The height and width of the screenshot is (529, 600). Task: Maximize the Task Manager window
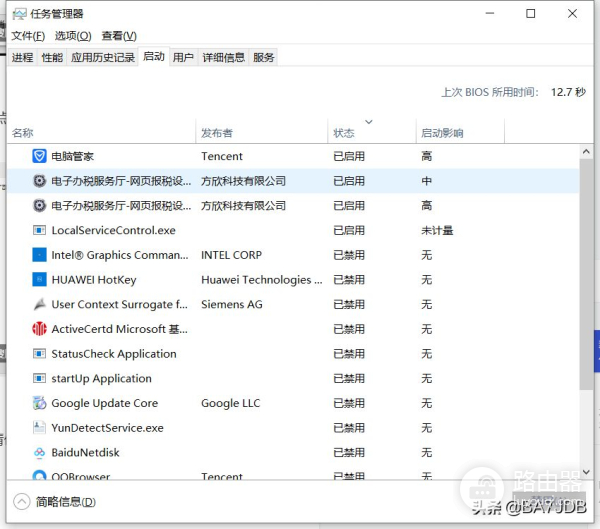tap(530, 13)
